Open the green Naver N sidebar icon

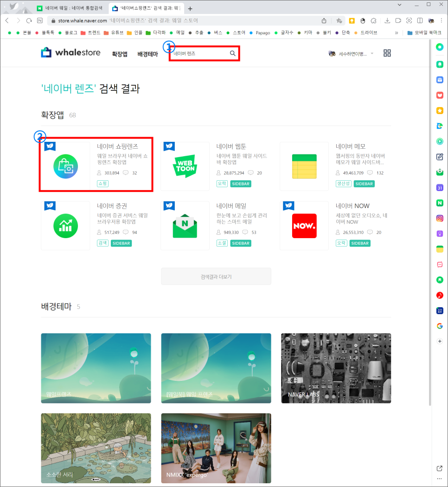(440, 203)
